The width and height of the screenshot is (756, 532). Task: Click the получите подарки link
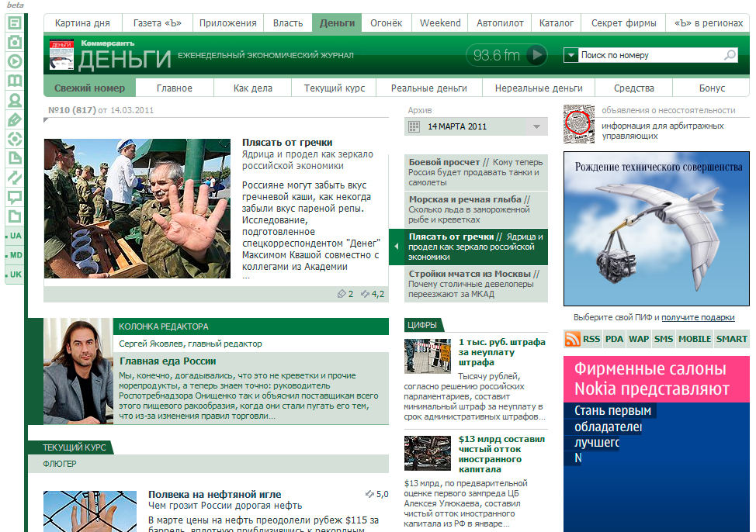click(698, 317)
